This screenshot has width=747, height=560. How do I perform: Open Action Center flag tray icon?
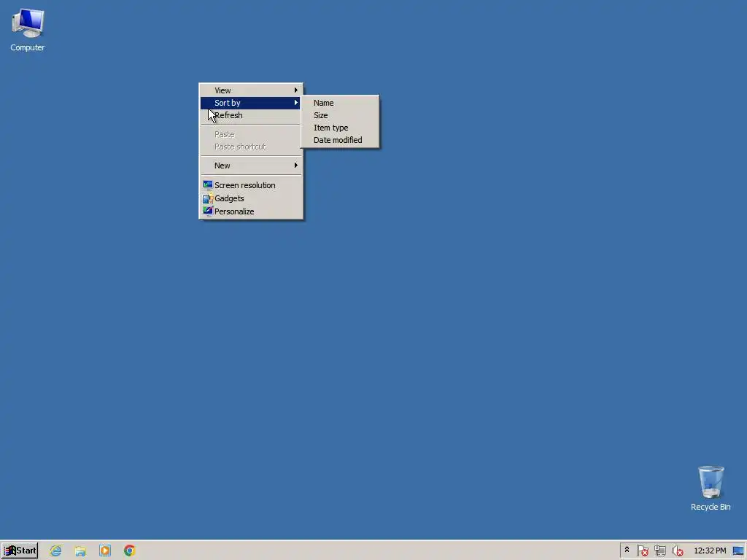pyautogui.click(x=642, y=551)
